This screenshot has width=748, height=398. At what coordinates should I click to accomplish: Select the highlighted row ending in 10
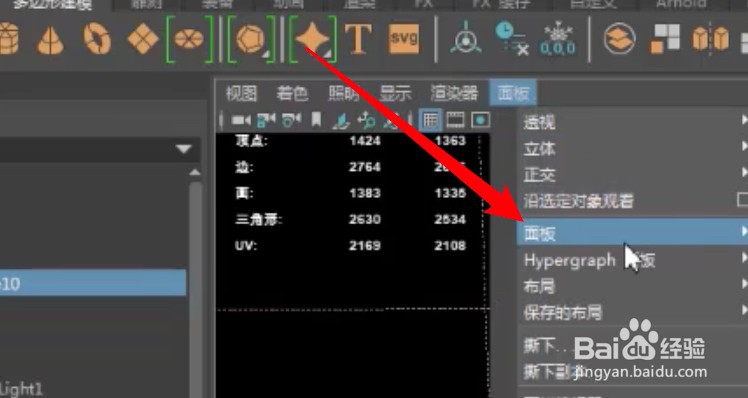(93, 283)
